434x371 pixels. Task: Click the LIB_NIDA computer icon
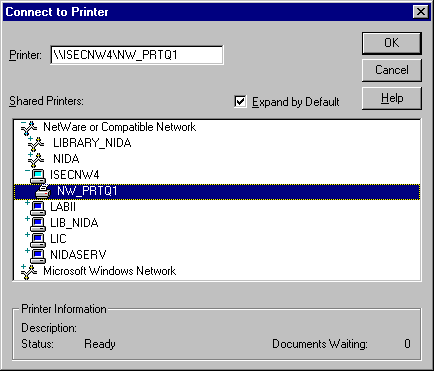[x=38, y=224]
